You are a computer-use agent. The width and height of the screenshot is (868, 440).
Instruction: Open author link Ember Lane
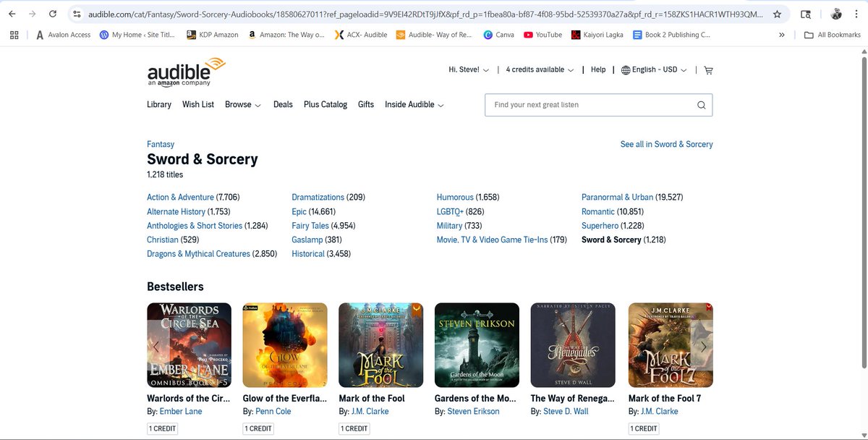click(181, 411)
